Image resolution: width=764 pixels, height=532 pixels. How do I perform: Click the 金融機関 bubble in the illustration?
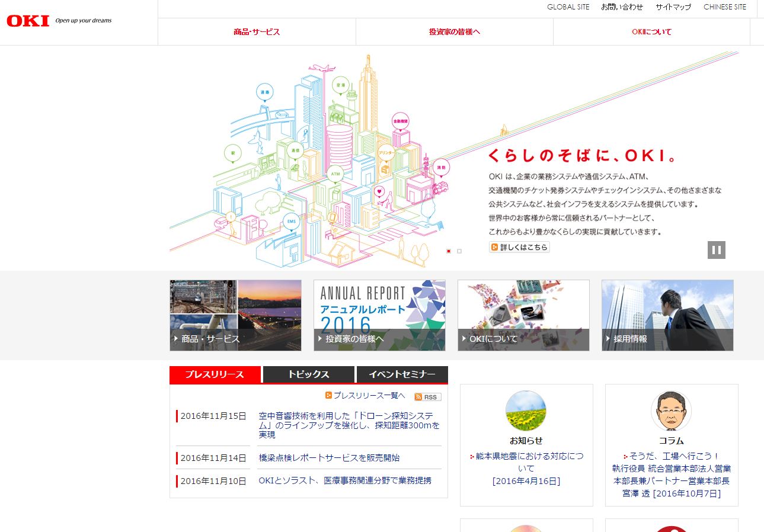point(401,121)
